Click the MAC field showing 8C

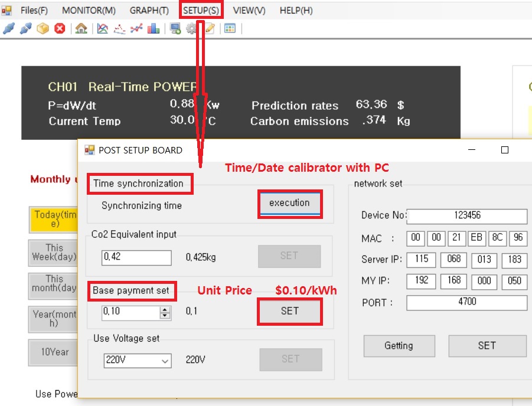coord(498,238)
